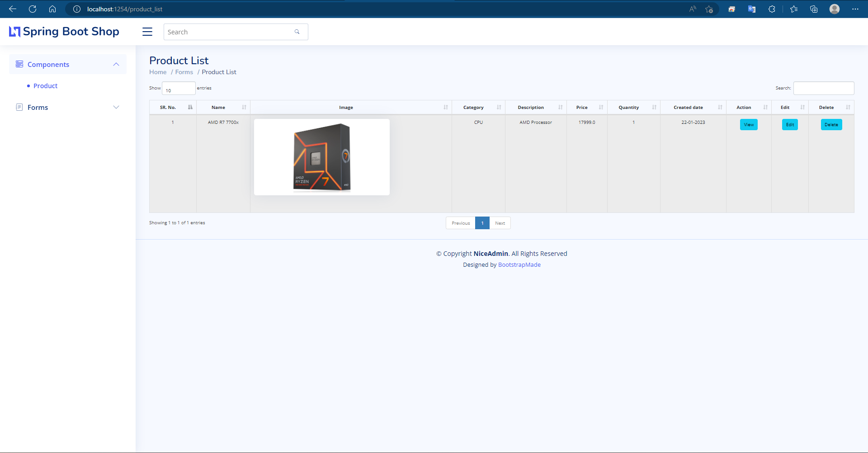
Task: Click the Spring Boot Shop logo
Action: [64, 32]
